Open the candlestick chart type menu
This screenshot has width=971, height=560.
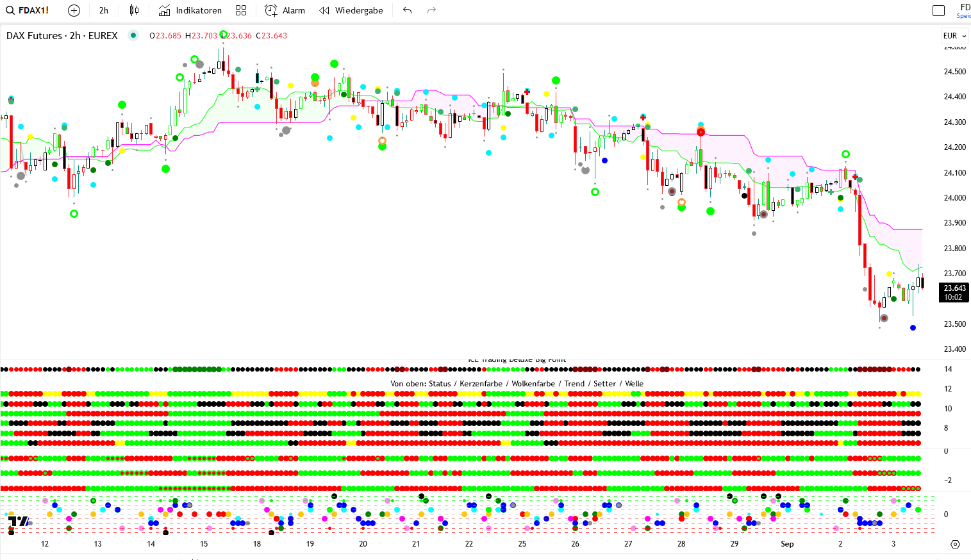[134, 10]
